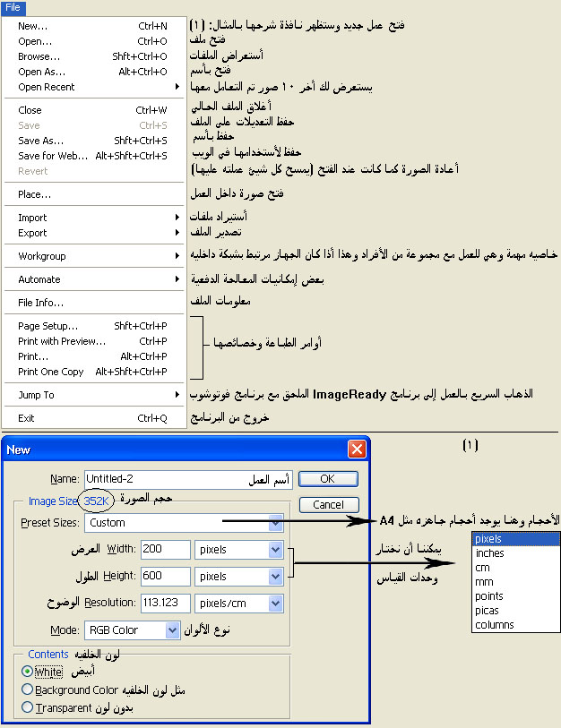Click the Image Size 352K label
The height and width of the screenshot is (728, 561).
(69, 501)
